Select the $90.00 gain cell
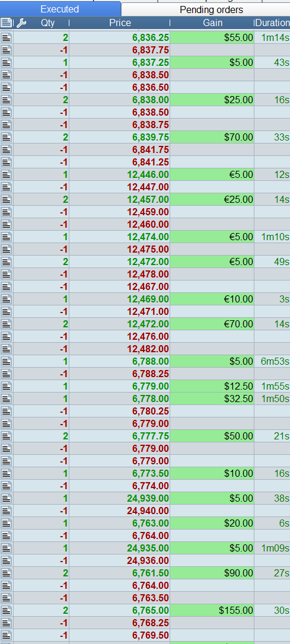290x644 pixels. [212, 573]
